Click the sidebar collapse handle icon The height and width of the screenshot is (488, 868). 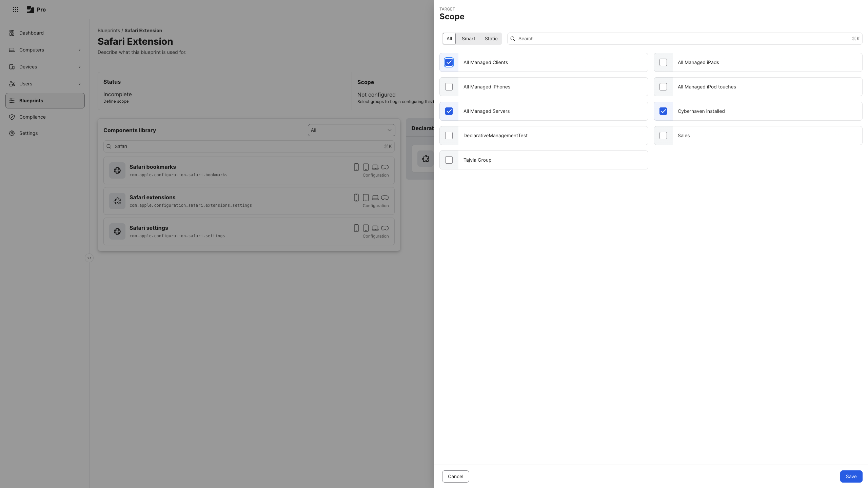tap(89, 258)
